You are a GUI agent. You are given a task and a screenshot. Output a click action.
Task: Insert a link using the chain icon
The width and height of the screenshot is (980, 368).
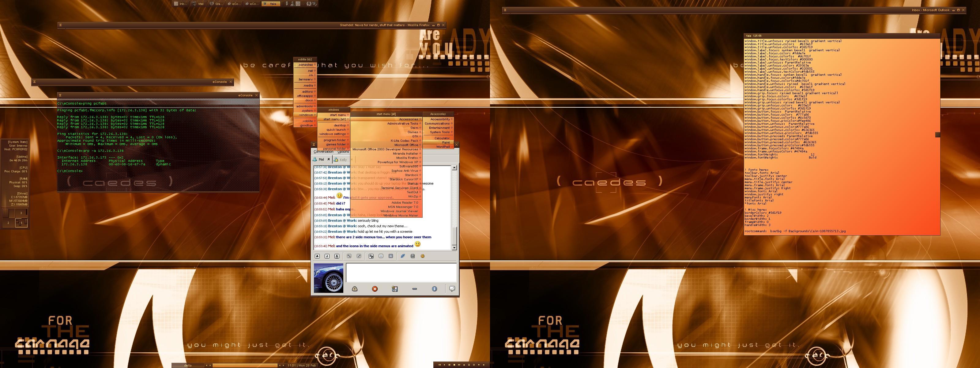tap(402, 256)
